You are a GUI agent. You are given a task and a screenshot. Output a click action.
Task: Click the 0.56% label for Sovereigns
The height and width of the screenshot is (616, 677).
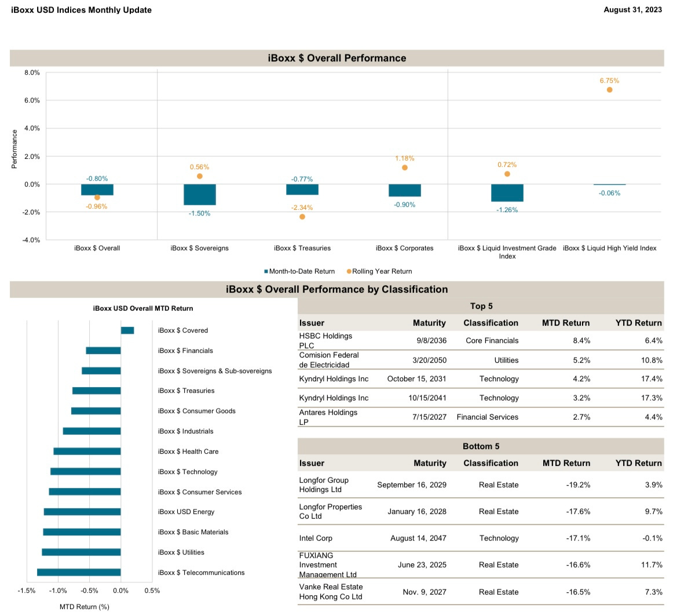[x=199, y=167]
